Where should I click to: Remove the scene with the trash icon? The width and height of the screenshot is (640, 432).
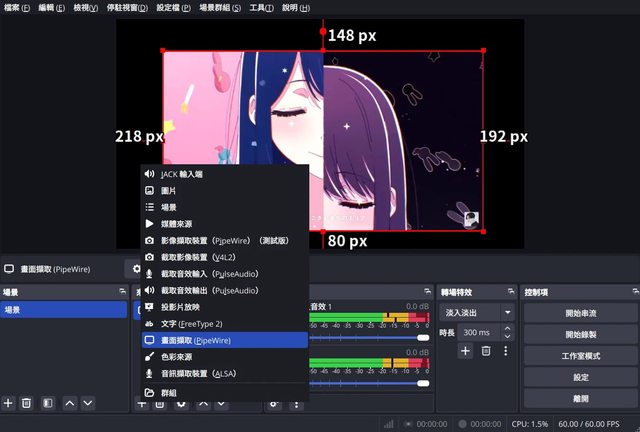tap(27, 403)
